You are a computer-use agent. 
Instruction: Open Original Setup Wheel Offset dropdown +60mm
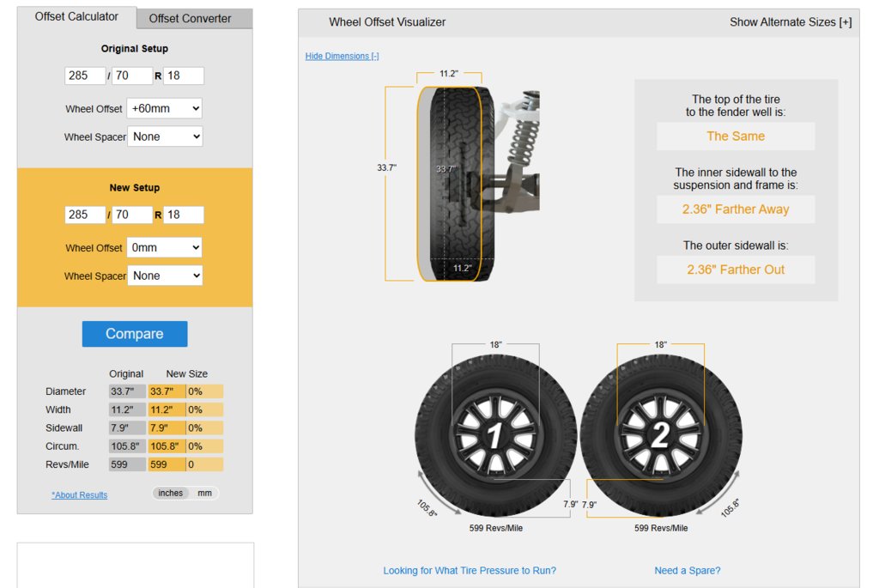[164, 108]
